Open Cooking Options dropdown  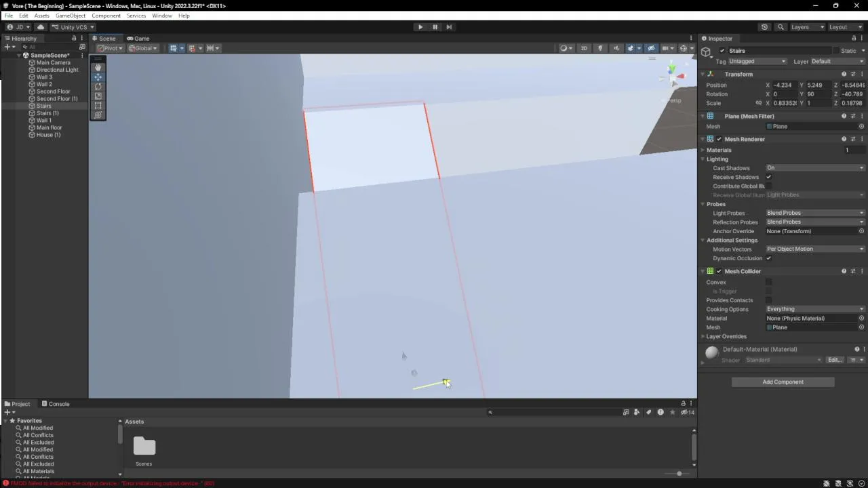coord(815,309)
